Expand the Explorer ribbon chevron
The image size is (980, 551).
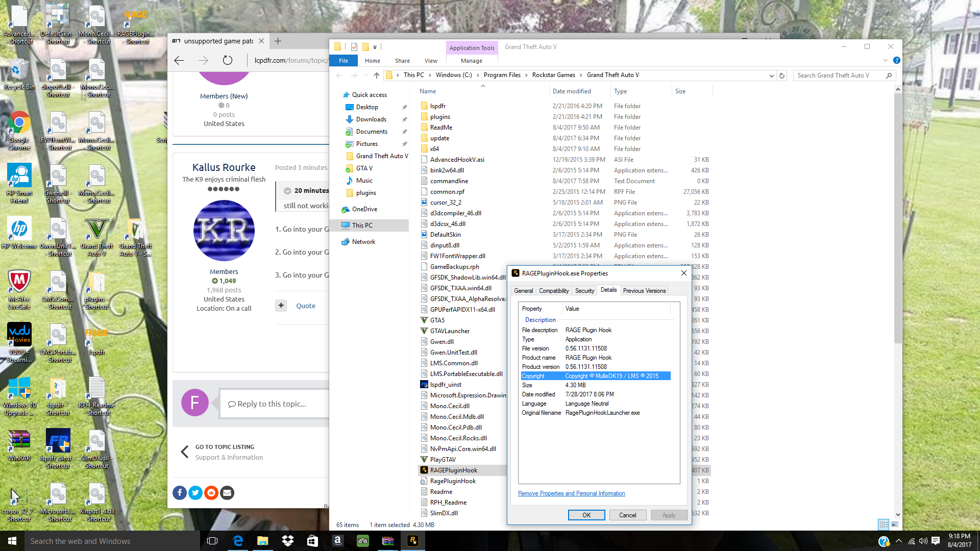[886, 61]
